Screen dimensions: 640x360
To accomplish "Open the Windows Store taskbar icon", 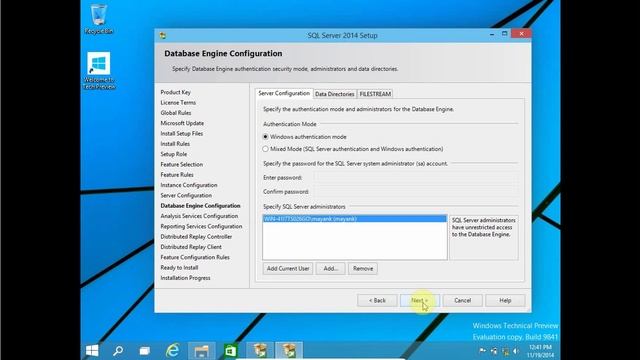I will click(x=231, y=351).
